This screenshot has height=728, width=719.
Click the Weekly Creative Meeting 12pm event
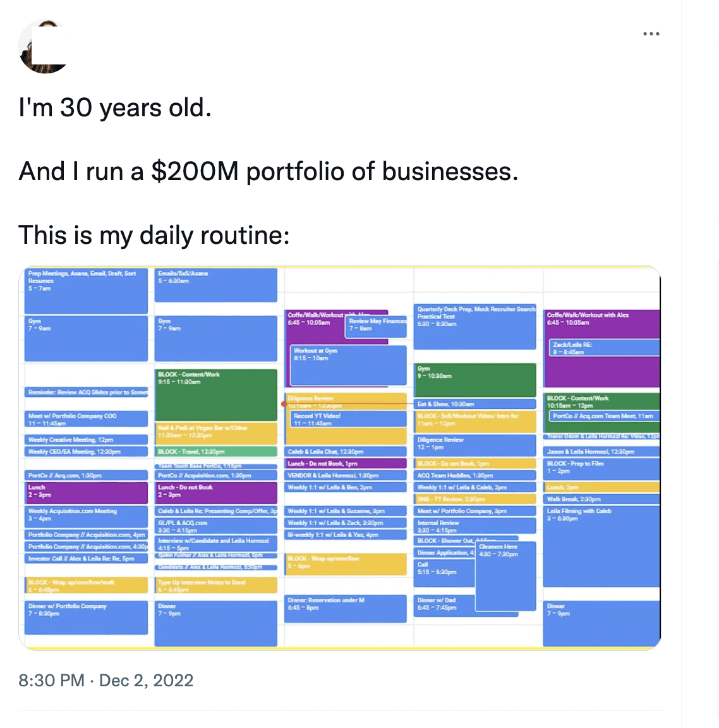tap(87, 440)
